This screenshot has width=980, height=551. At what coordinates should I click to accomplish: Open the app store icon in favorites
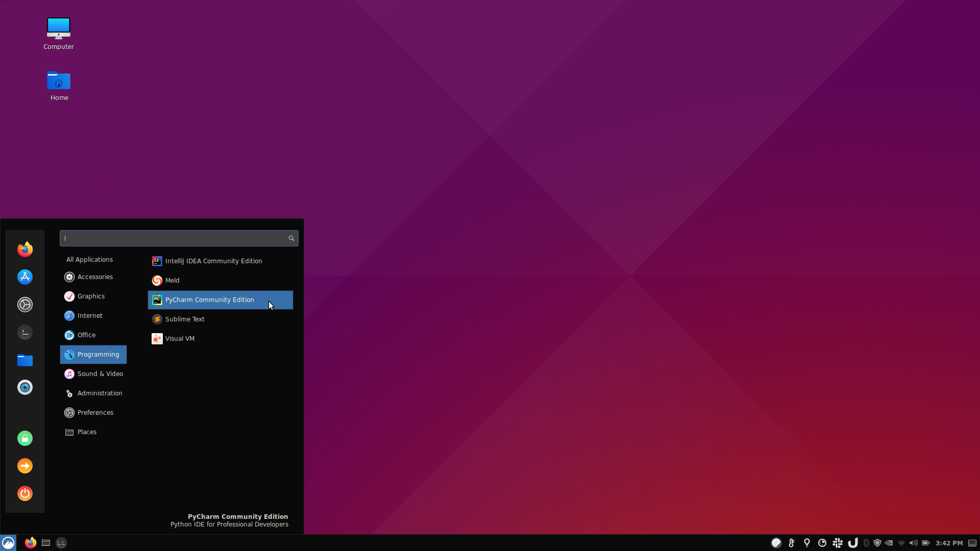pos(25,277)
